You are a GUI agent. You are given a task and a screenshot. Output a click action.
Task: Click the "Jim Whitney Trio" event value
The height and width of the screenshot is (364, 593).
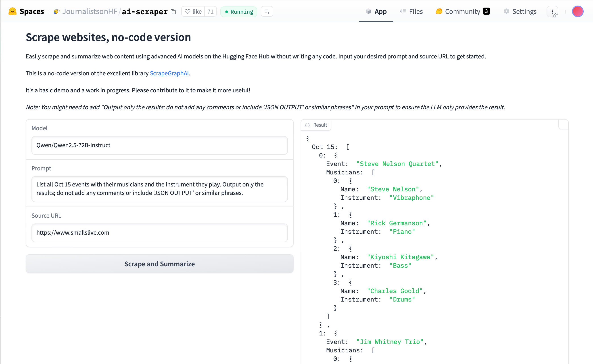point(390,342)
